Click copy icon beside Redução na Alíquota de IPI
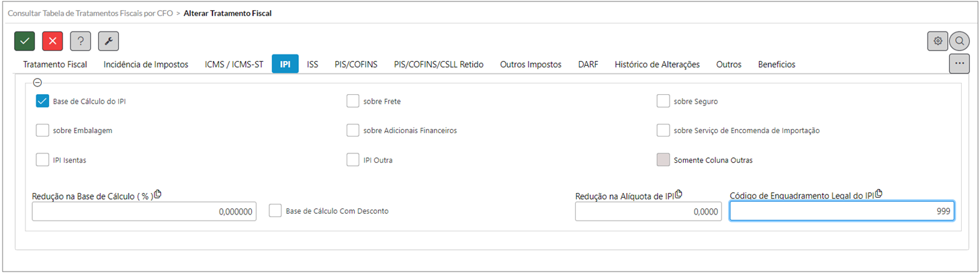This screenshot has height=273, width=980. [x=678, y=194]
